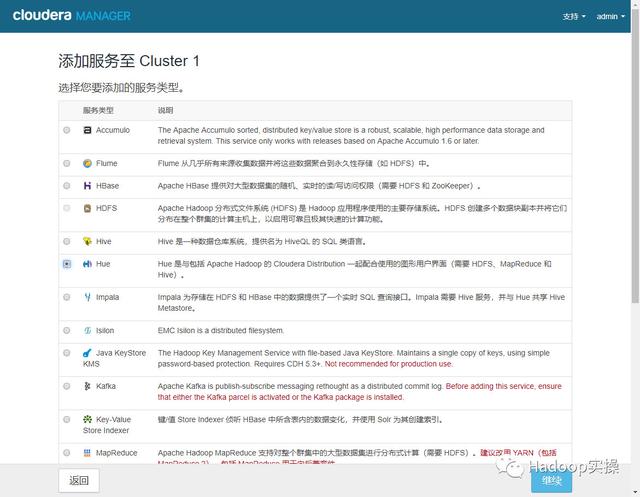640x497 pixels.
Task: Click the 继续 continue button
Action: 551,481
